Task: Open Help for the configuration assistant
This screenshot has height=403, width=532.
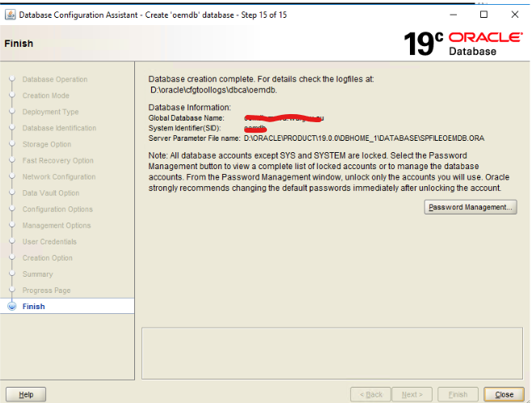Action: click(25, 394)
